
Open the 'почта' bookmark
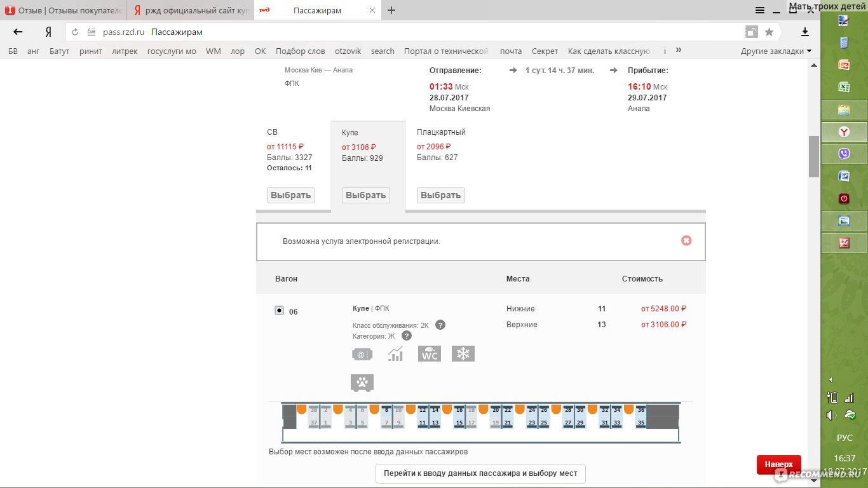coord(511,51)
